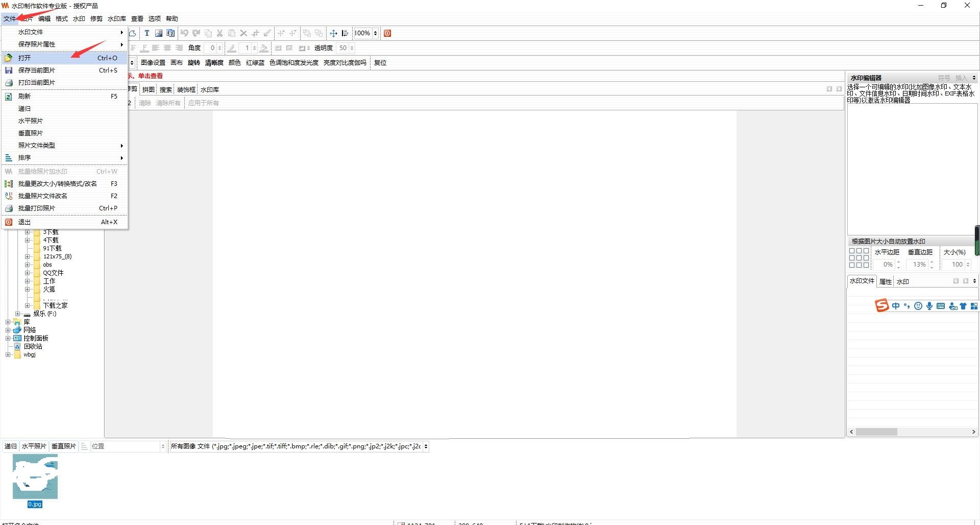Viewport: 980px width, 525px height.
Task: Click the redo arrow icon
Action: [x=196, y=33]
